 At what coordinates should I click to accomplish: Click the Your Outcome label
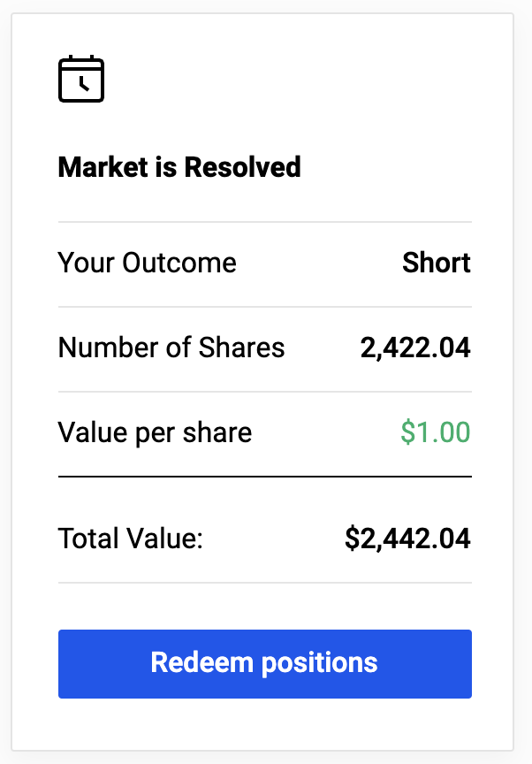coord(147,263)
